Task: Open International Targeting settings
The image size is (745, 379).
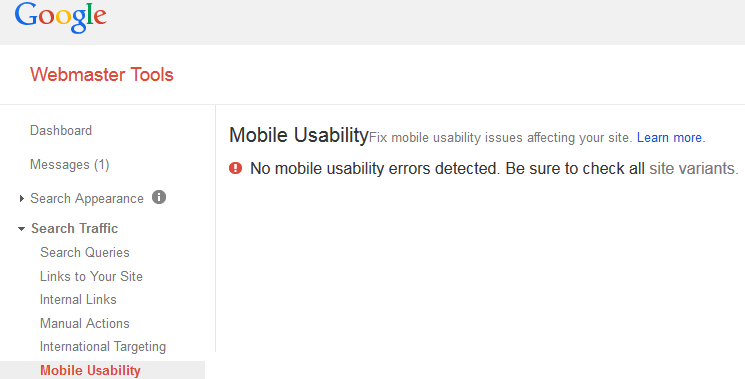Action: point(103,347)
